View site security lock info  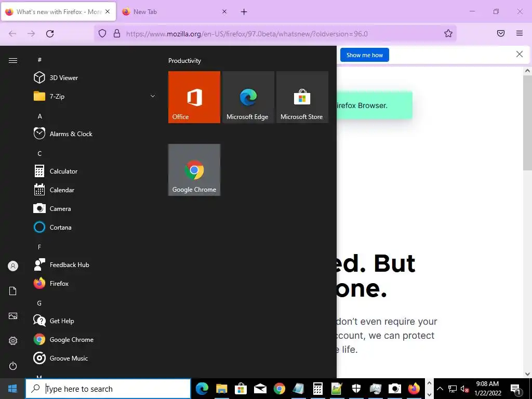pos(117,33)
